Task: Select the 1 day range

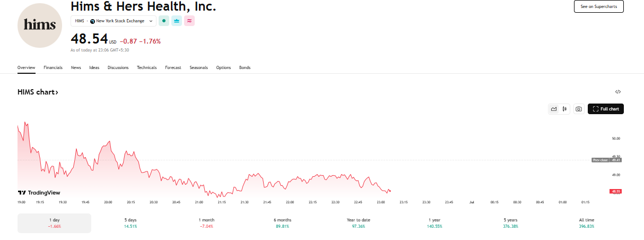Action: [x=54, y=223]
